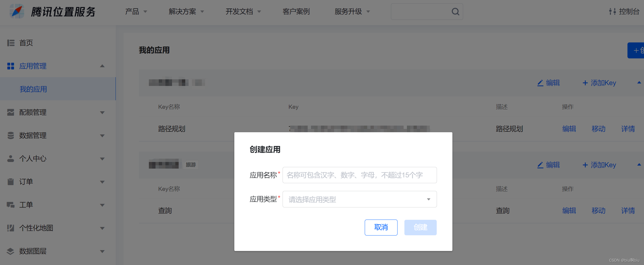Select the 首页 sidebar icon
The image size is (644, 265).
10,43
